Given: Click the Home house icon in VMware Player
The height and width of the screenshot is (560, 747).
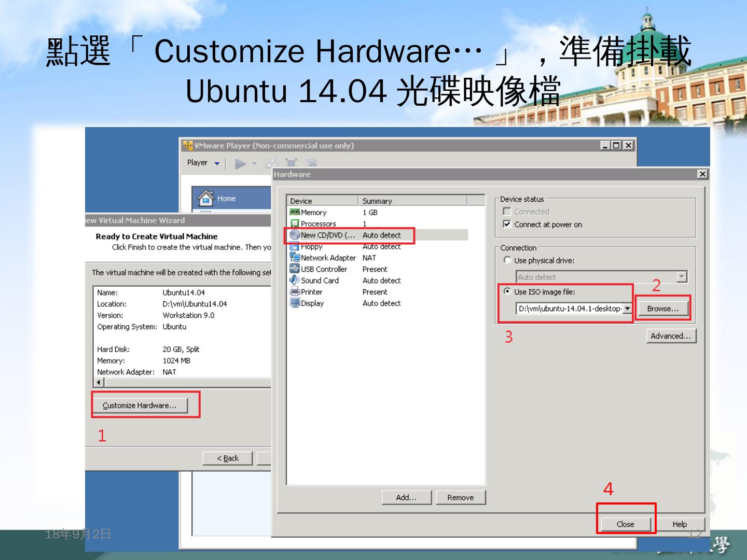Looking at the screenshot, I should [x=205, y=198].
